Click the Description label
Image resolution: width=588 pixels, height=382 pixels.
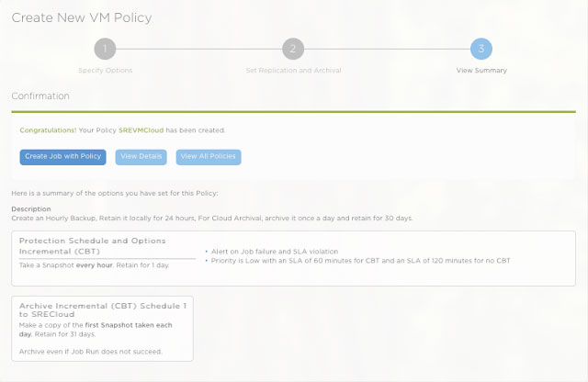pyautogui.click(x=31, y=208)
